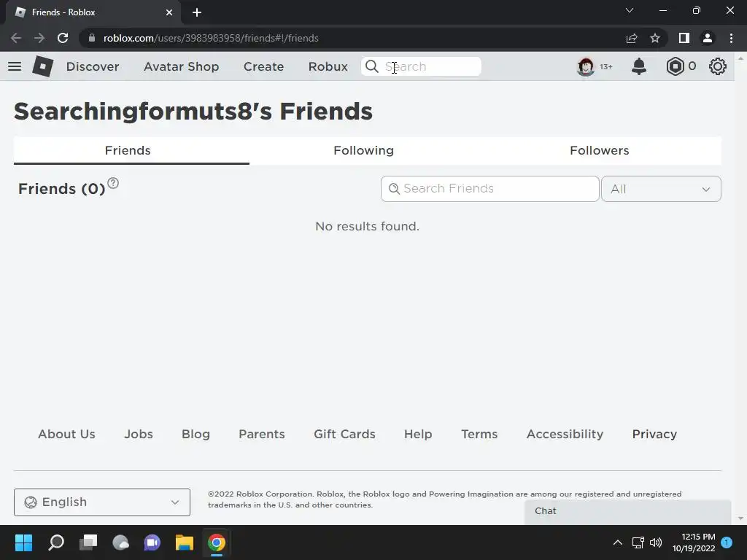Switch to the Followers tab
This screenshot has width=747, height=560.
click(600, 150)
